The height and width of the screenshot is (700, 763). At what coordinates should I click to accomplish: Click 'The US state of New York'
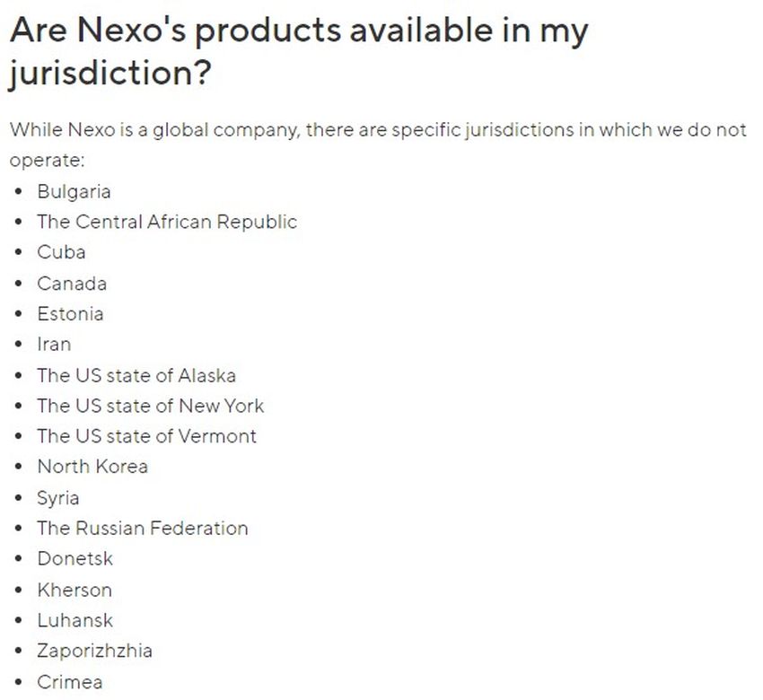click(x=151, y=406)
